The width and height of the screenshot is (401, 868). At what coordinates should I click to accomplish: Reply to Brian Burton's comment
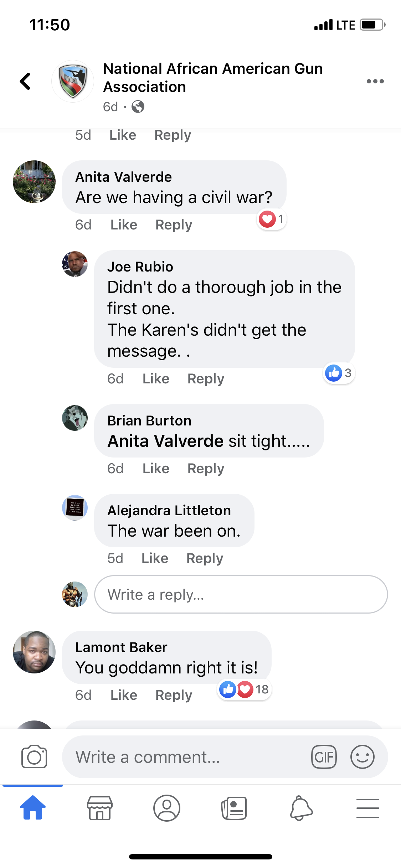point(206,469)
